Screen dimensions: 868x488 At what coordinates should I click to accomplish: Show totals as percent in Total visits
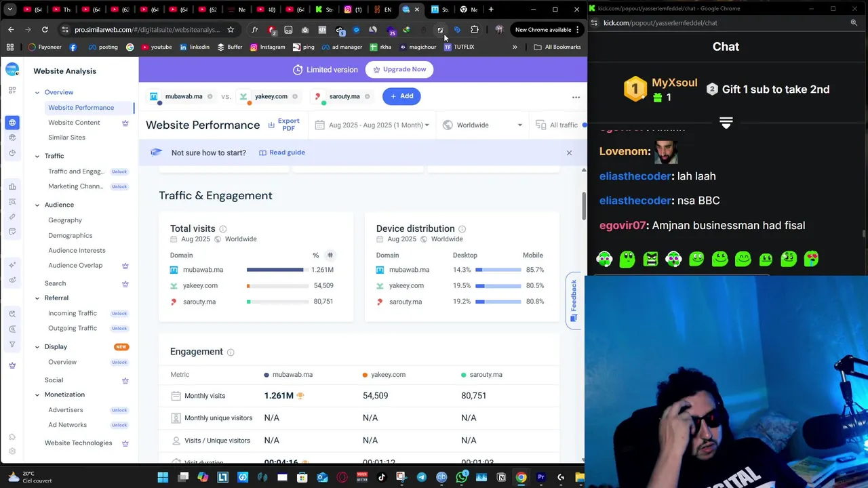tap(315, 256)
